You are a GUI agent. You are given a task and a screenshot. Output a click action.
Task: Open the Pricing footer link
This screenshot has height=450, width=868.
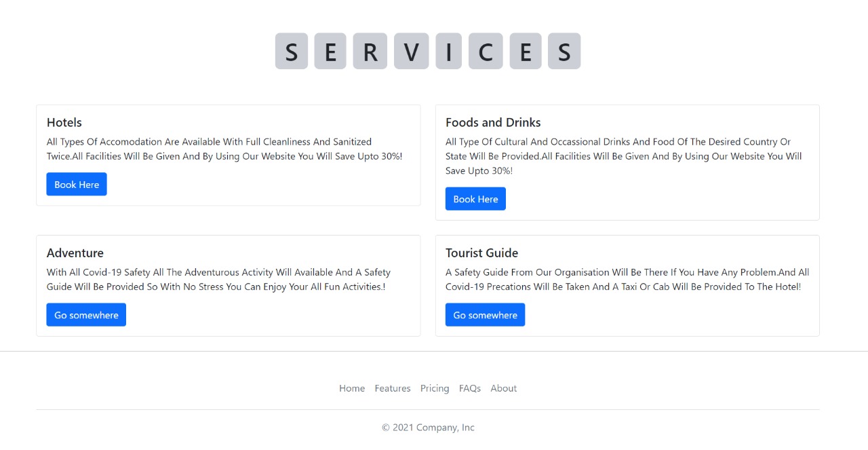click(x=435, y=388)
